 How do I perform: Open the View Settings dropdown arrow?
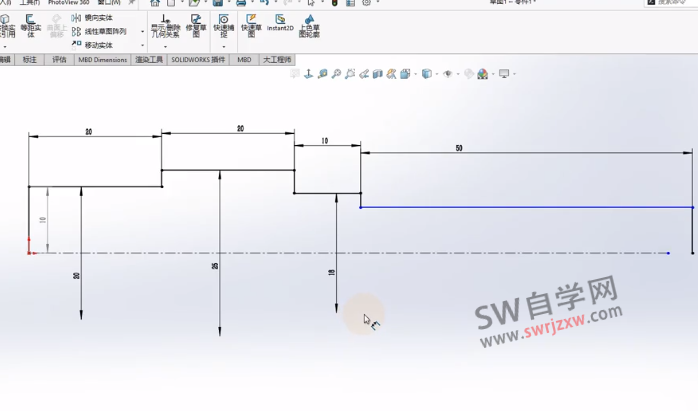514,74
